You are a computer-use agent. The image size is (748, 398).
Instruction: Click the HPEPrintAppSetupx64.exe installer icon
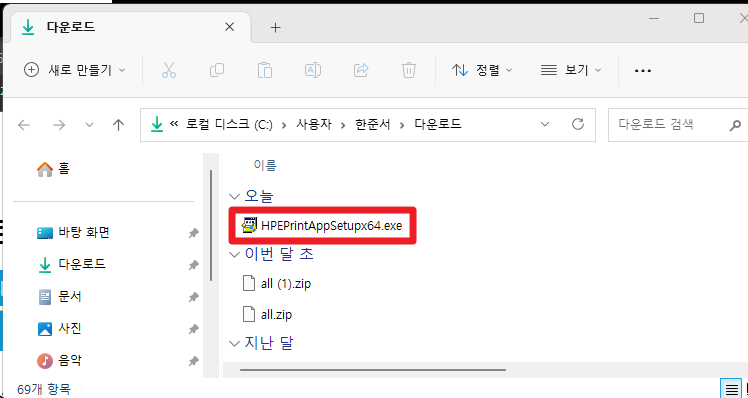click(x=249, y=225)
